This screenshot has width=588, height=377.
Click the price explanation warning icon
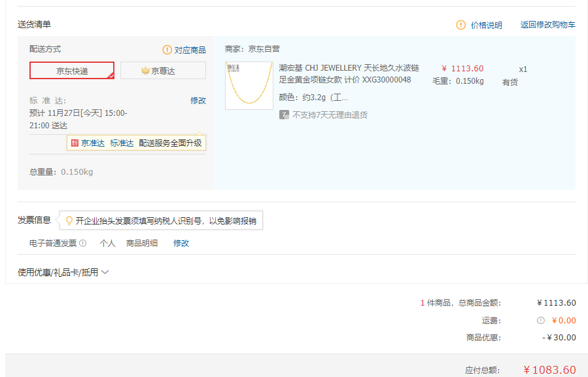coord(460,25)
